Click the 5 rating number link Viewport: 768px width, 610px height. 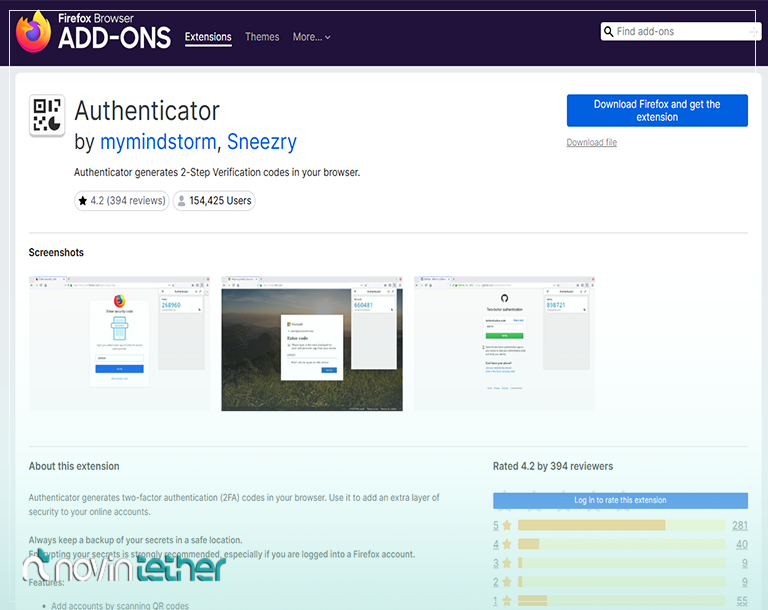496,526
